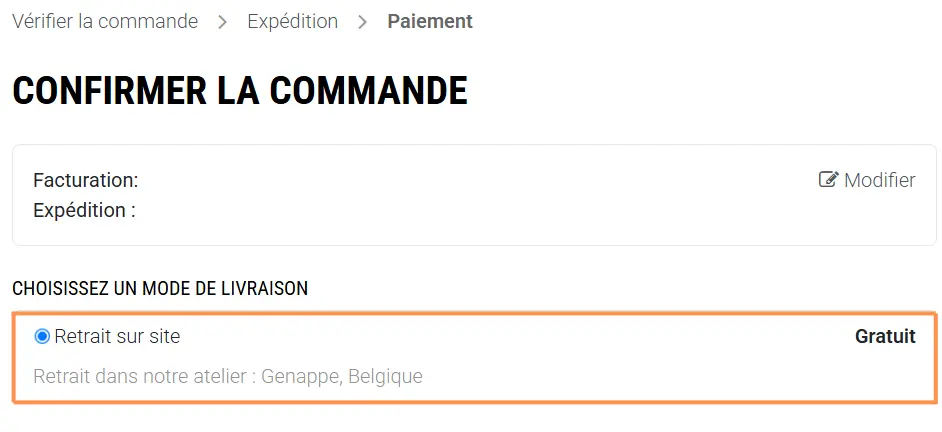Screen dimensions: 942x432
Task: Click 'Expédition :' label in address box
Action: point(84,210)
